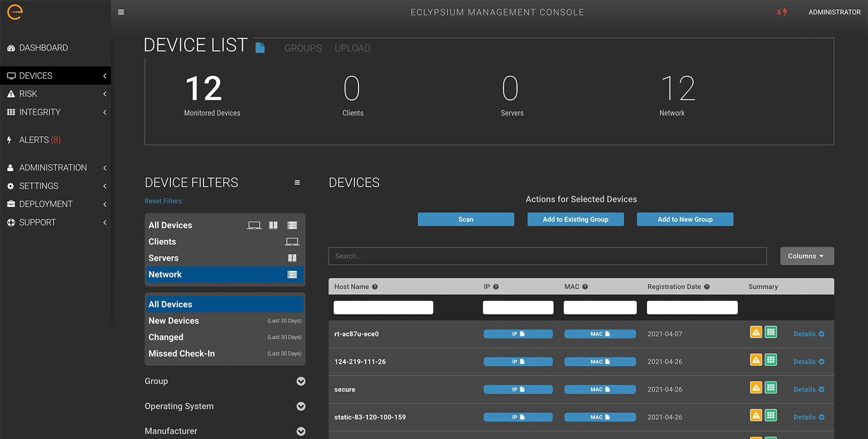The width and height of the screenshot is (868, 439).
Task: Switch to the Groups tab
Action: point(303,48)
